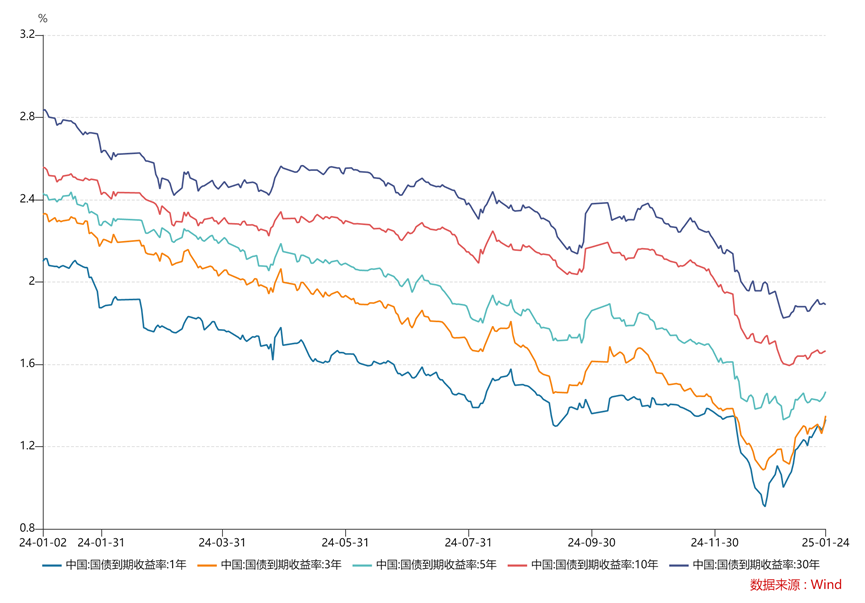Click the red 数据来源：Wind source text

coord(796,585)
